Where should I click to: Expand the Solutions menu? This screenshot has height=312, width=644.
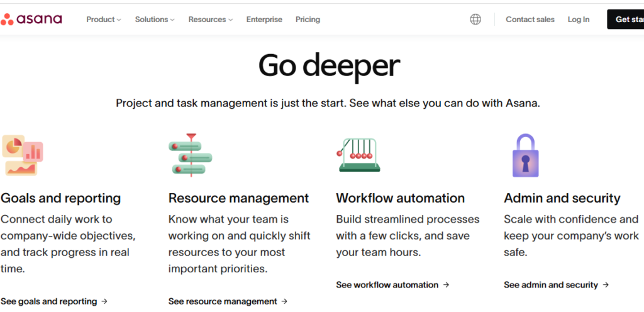click(x=155, y=19)
